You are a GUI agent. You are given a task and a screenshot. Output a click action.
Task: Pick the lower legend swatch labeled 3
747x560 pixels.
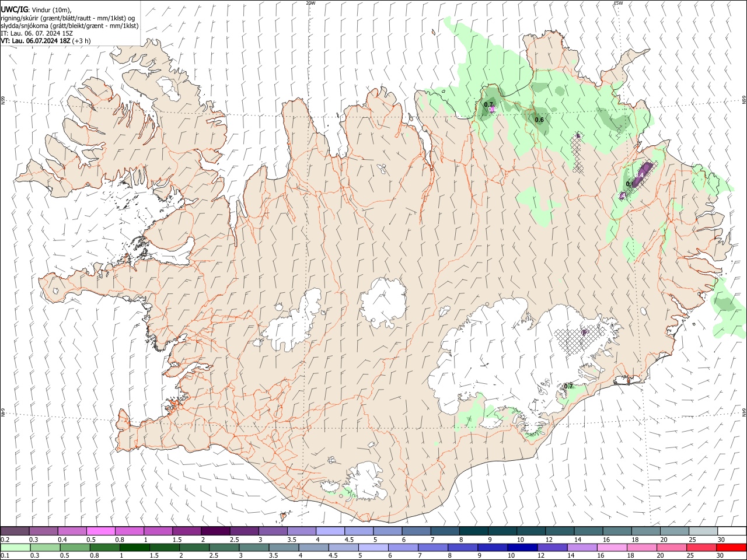pos(254,547)
